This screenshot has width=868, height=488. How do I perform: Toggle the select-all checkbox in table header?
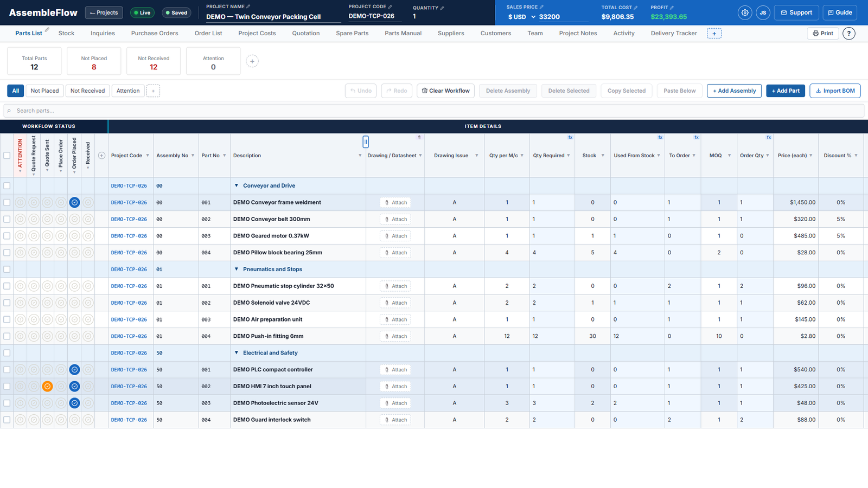pyautogui.click(x=7, y=156)
